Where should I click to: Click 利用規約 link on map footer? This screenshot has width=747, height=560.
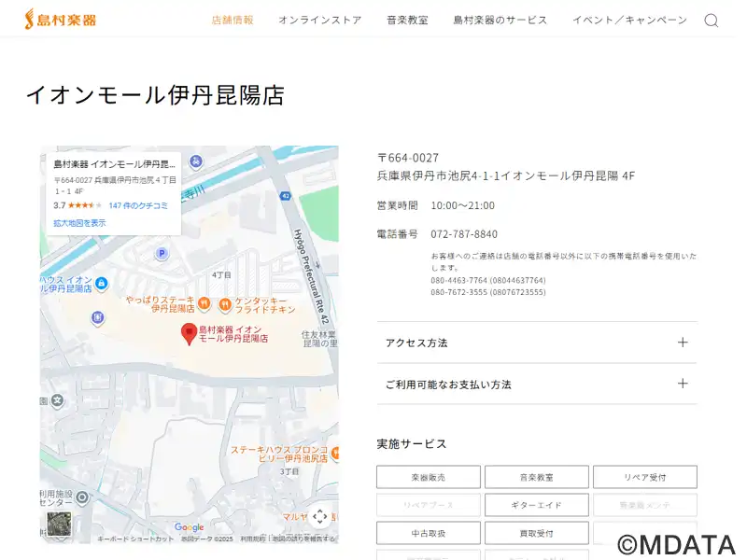[x=253, y=539]
